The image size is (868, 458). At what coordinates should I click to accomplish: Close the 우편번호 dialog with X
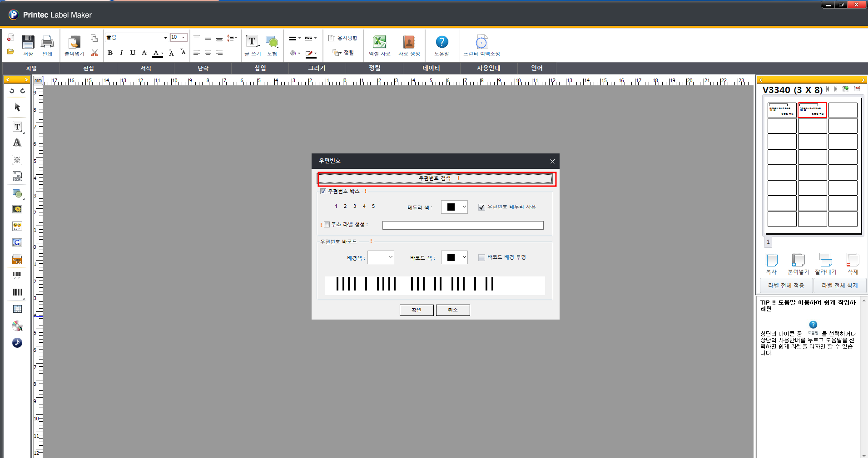pyautogui.click(x=552, y=161)
